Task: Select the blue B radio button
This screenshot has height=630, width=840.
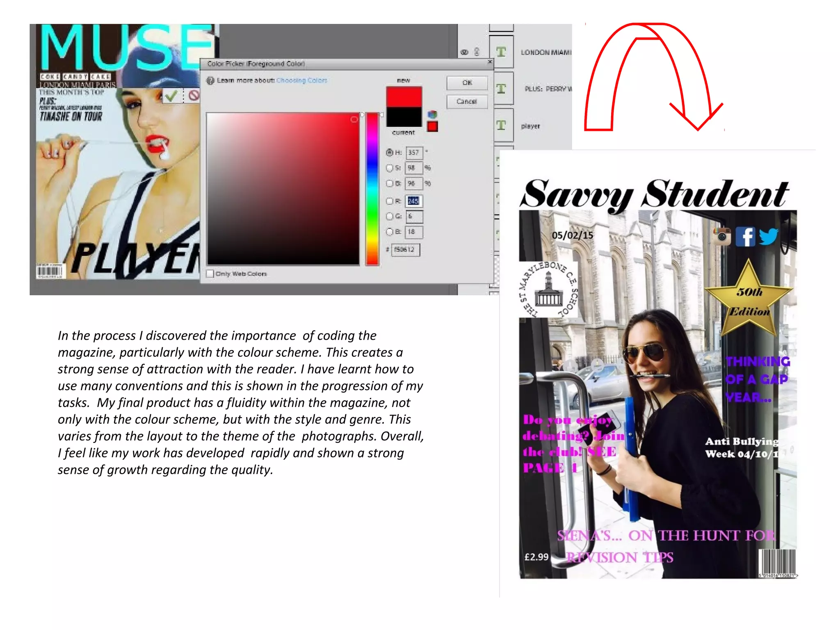Action: [390, 232]
